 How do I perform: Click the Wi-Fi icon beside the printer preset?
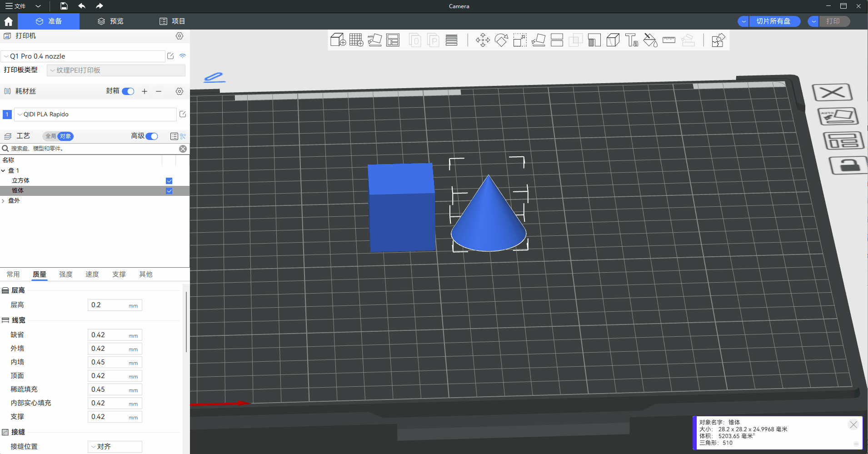click(x=183, y=56)
